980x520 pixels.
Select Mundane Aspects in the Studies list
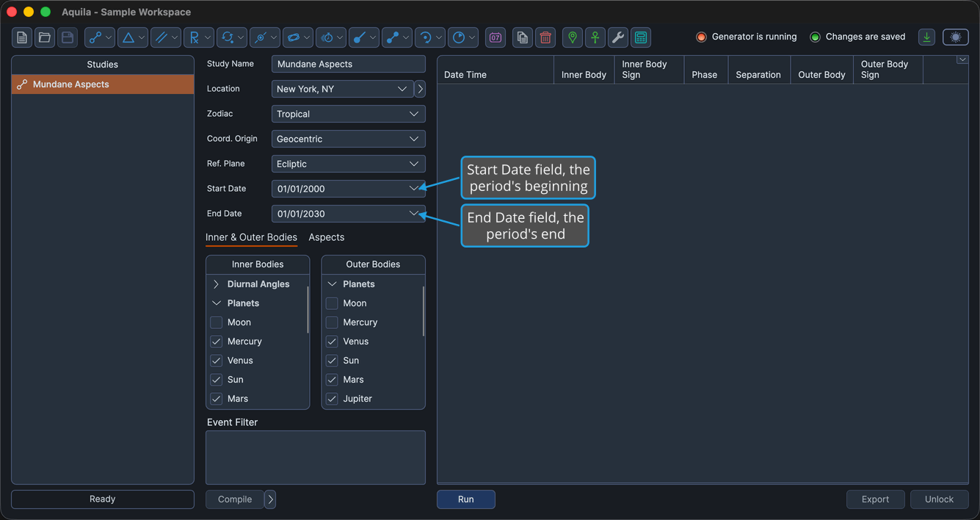pos(103,84)
